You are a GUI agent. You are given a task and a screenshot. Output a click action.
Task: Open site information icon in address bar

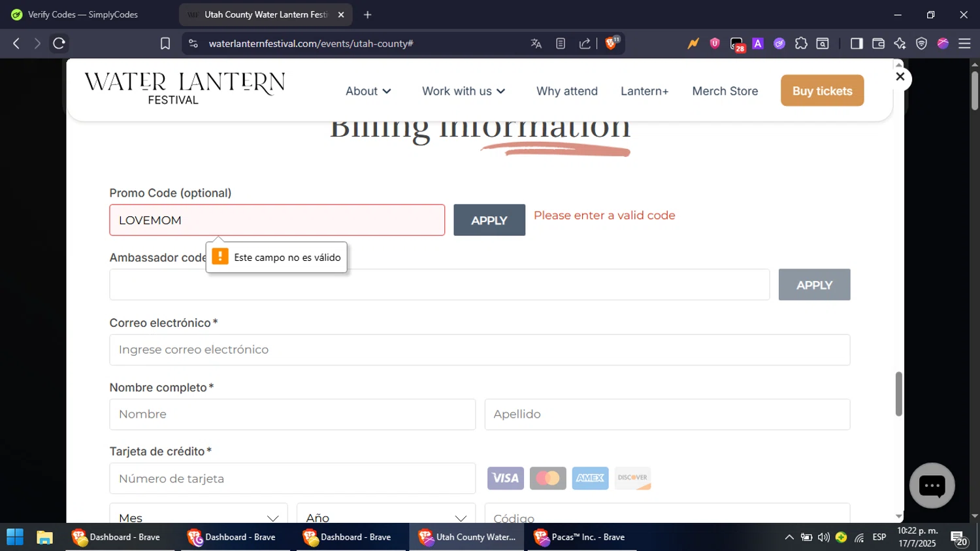193,44
